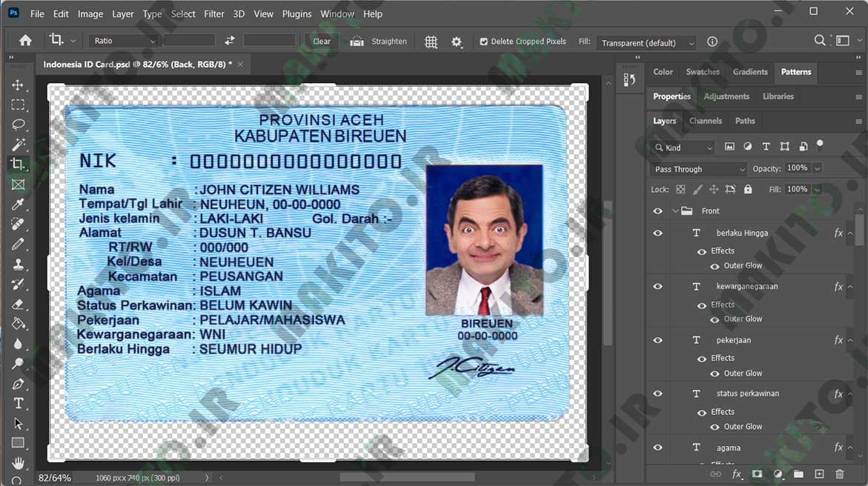Open the Fill Transparent dropdown

click(647, 43)
